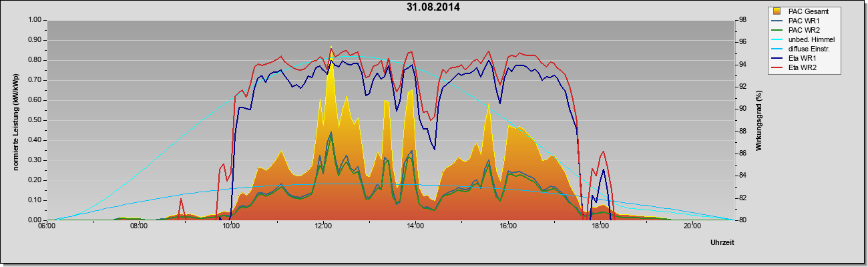Click the 0.50 left axis tick label
Screen dimensions: 868x267
pos(33,120)
